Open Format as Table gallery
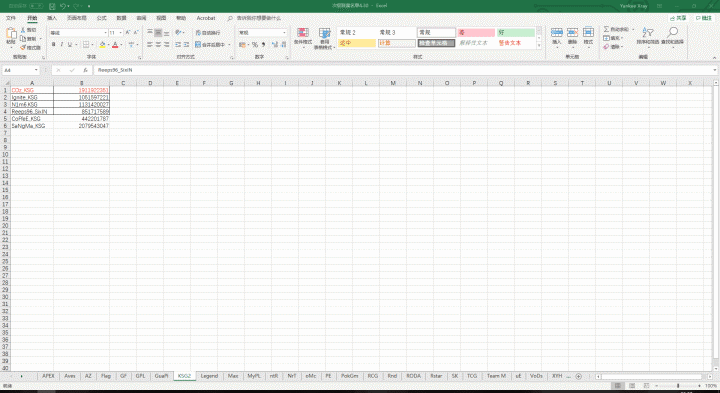Screen dimensions: 720x393 pyautogui.click(x=325, y=38)
